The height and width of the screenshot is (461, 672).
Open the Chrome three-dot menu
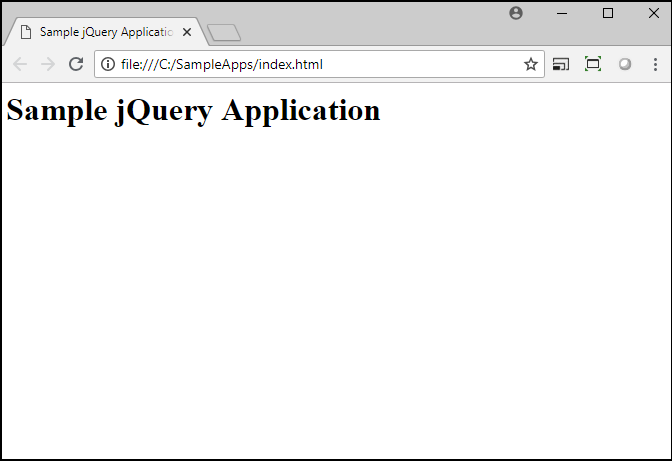click(x=655, y=64)
